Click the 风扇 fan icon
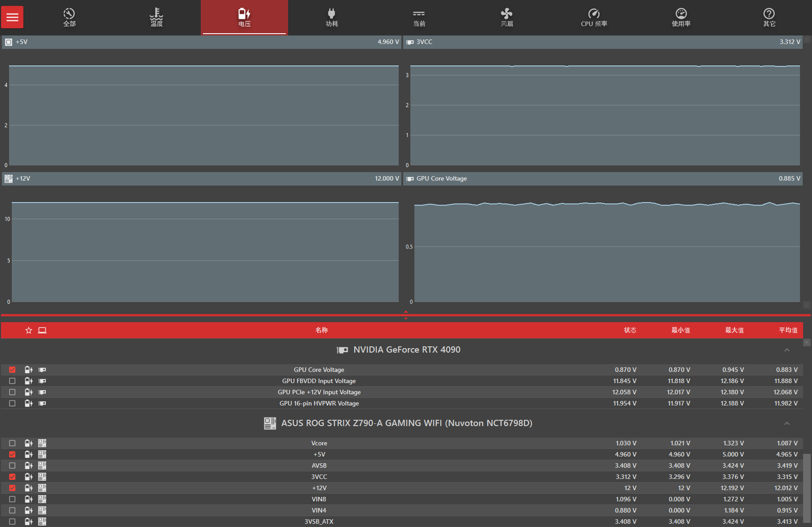 point(506,14)
